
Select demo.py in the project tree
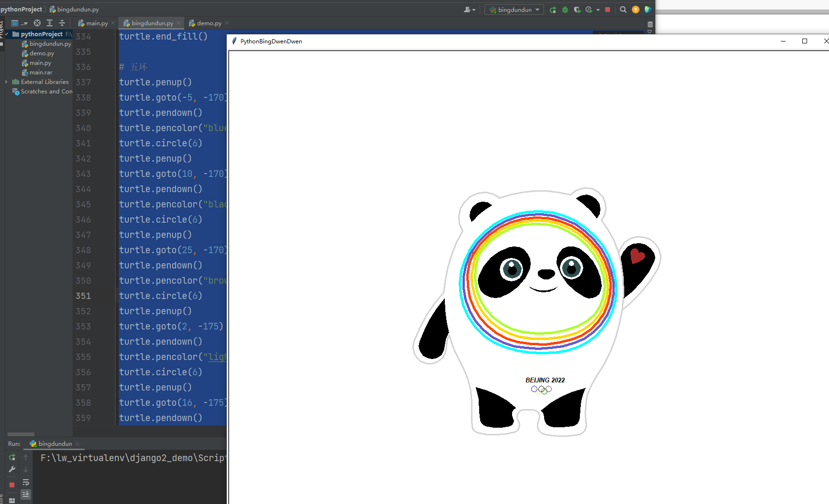click(x=38, y=53)
